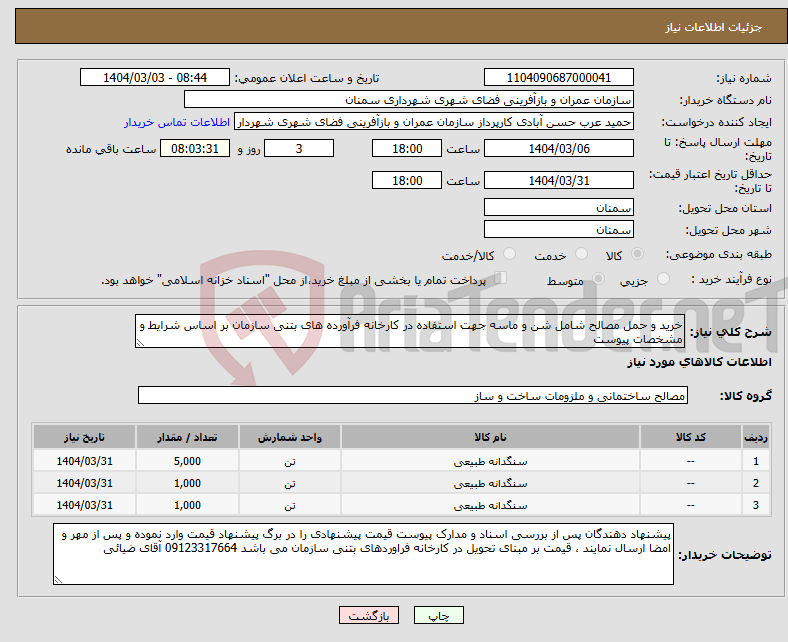This screenshot has width=788, height=642.
Task: Click date 1404/03/31 in row 1
Action: tap(84, 461)
